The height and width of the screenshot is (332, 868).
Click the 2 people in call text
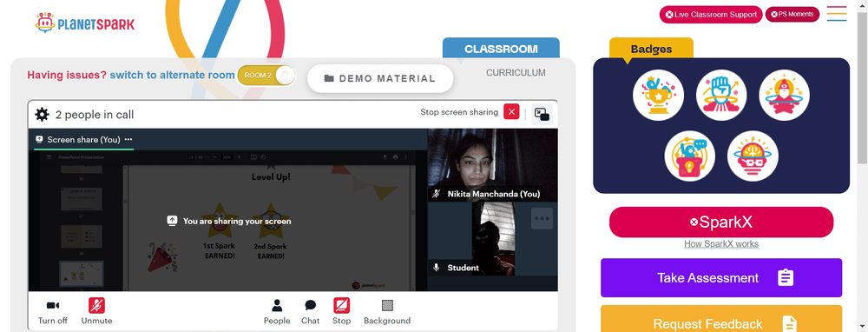point(94,115)
